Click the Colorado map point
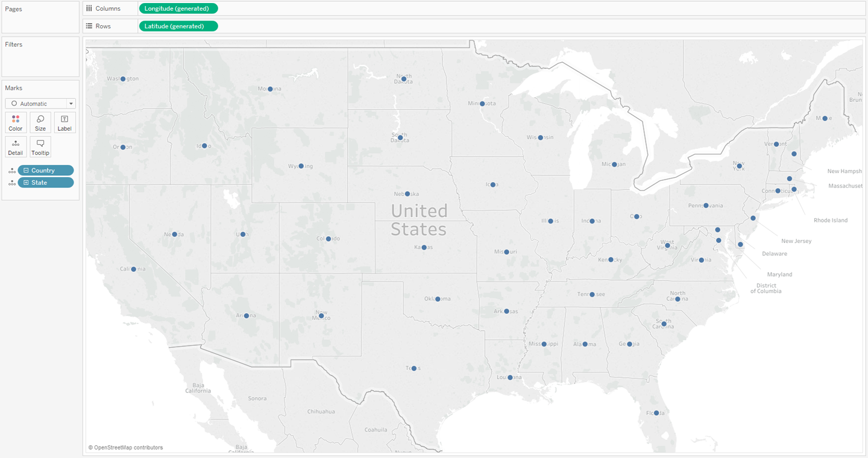Viewport: 868px width, 458px height. point(329,239)
